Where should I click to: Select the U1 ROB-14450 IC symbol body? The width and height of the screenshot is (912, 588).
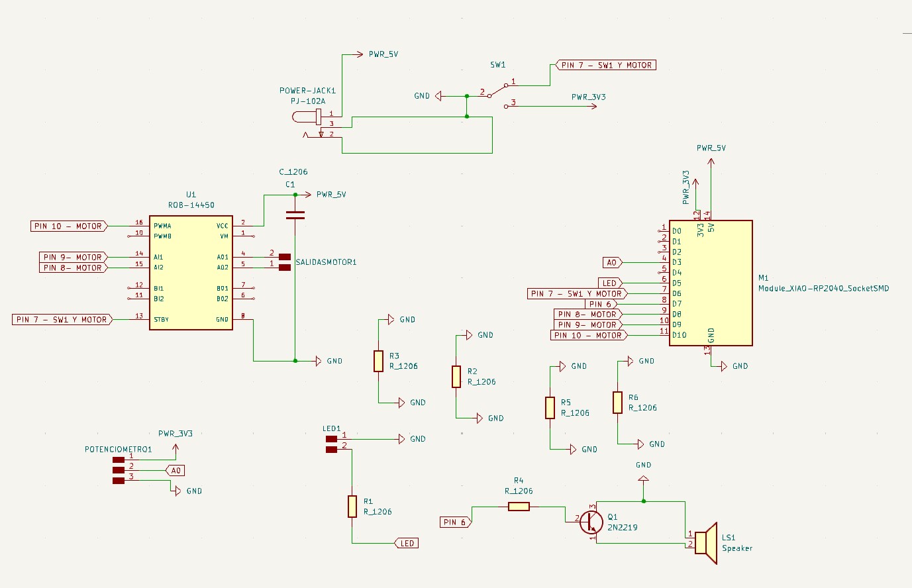(x=191, y=272)
